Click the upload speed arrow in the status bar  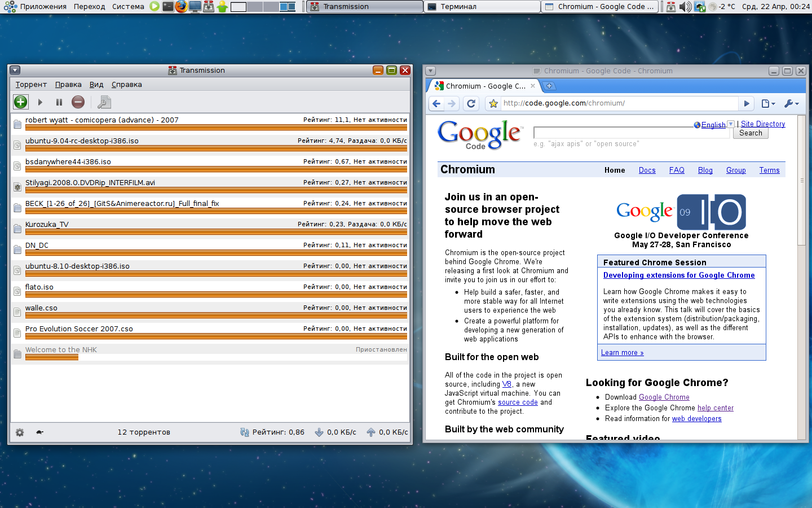370,432
